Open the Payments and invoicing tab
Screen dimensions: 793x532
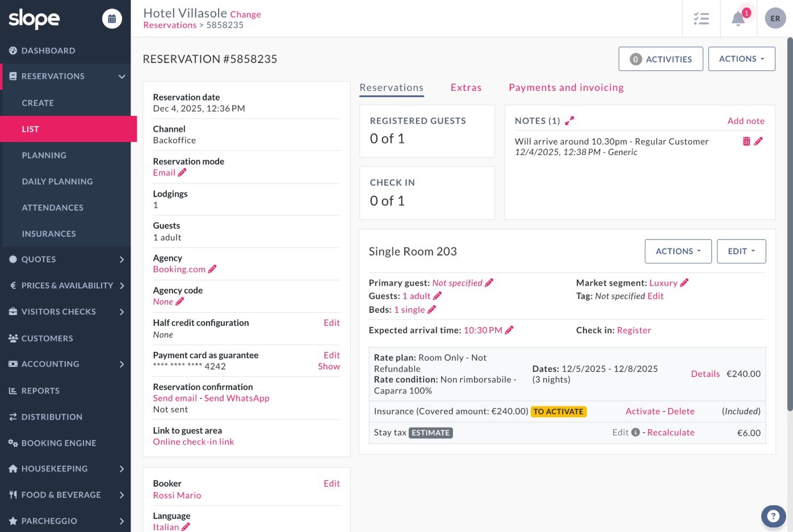pos(566,87)
